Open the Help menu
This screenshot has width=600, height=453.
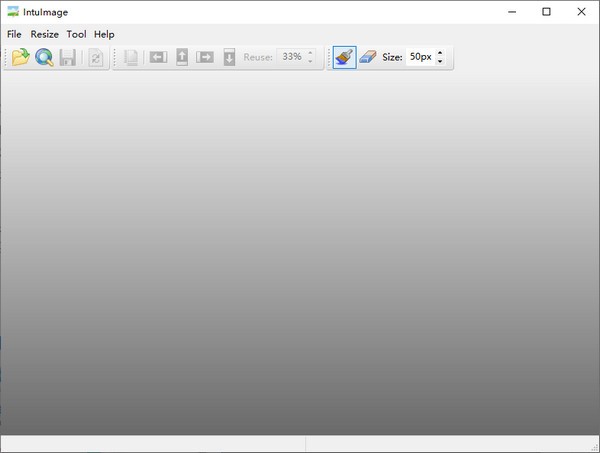pyautogui.click(x=104, y=34)
